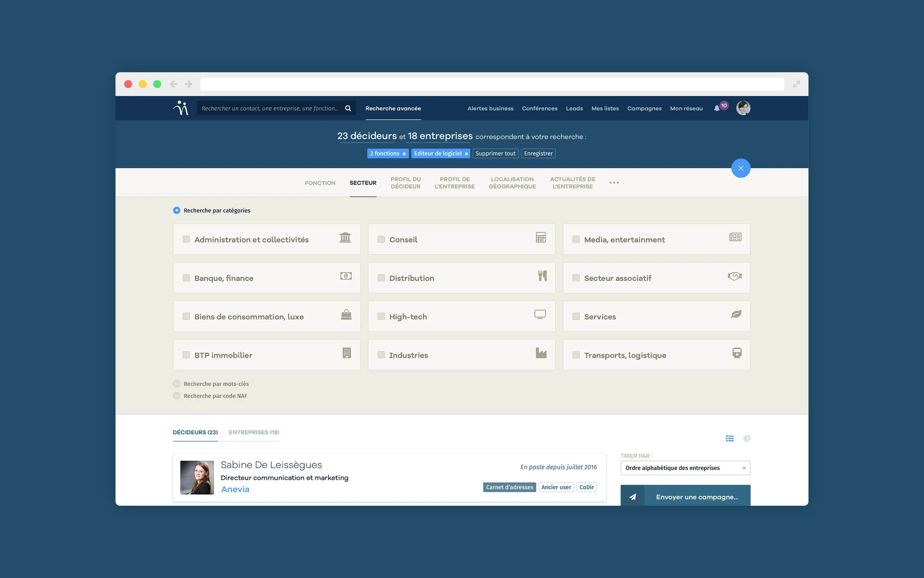Check the Conseil checkbox

(381, 239)
